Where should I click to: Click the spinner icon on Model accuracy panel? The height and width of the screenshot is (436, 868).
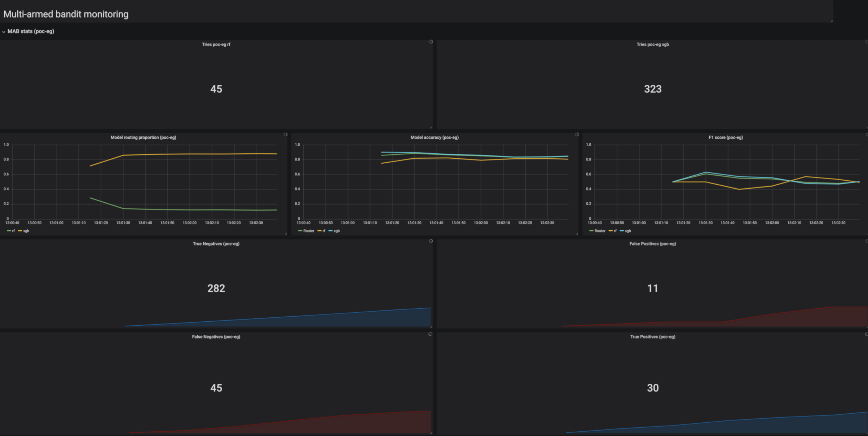[x=576, y=135]
